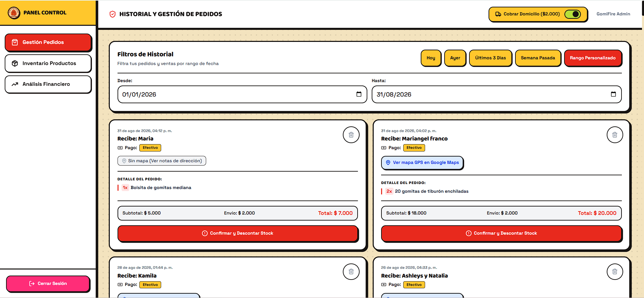Viewport: 644px width, 298px height.
Task: Open Ver mapa GPS en Google Maps link
Action: click(422, 163)
